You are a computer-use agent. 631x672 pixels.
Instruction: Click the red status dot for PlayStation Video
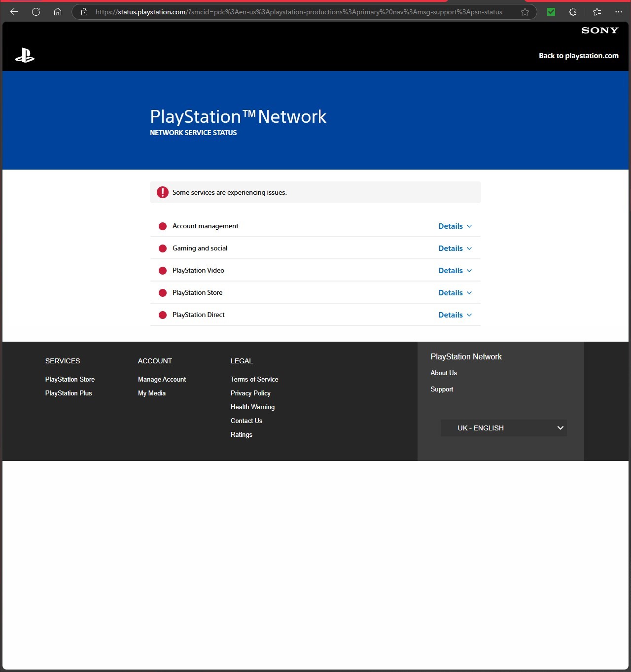(163, 271)
